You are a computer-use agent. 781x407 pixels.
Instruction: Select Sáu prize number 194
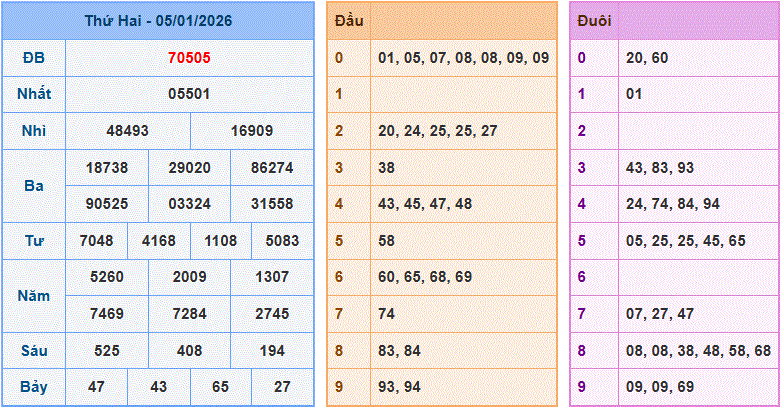tap(272, 351)
